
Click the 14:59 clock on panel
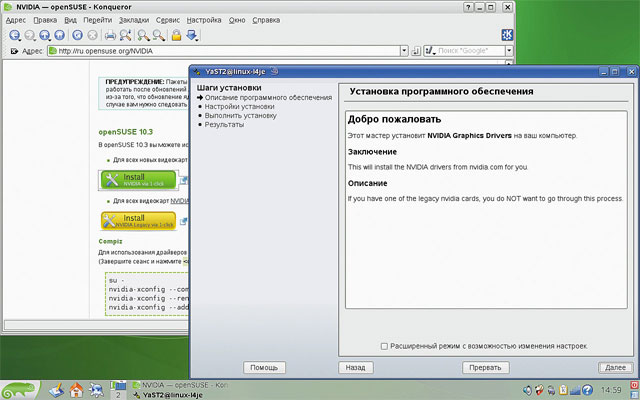[x=611, y=390]
